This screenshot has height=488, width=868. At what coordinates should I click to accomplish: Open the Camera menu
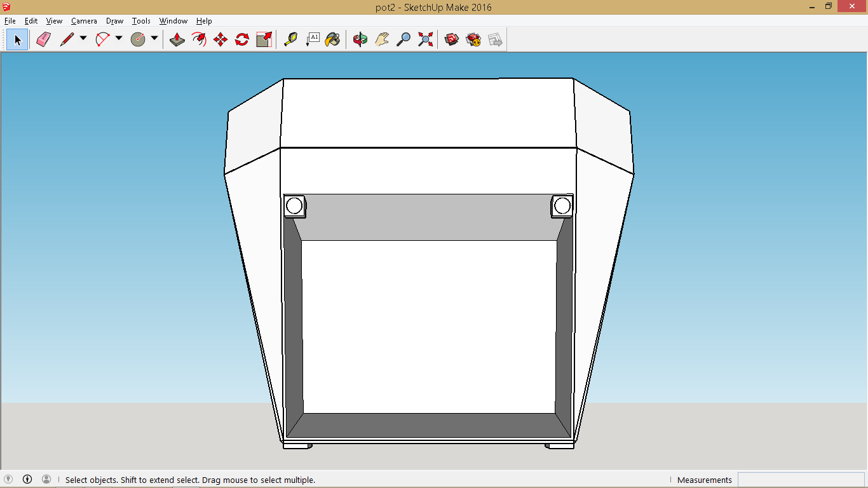(x=84, y=20)
